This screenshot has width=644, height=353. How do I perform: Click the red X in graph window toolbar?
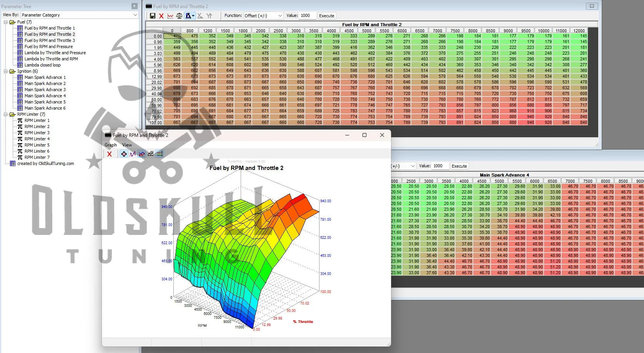coord(110,154)
